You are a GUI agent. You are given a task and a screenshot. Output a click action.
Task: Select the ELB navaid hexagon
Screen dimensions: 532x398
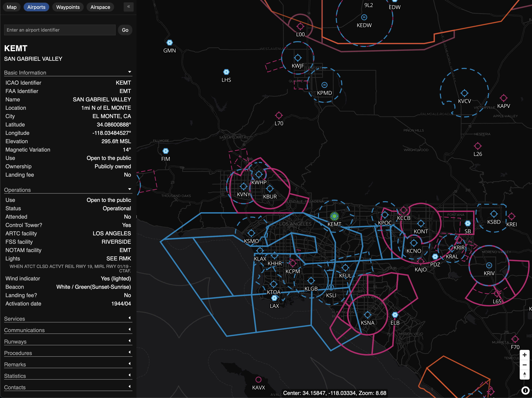pyautogui.click(x=395, y=315)
